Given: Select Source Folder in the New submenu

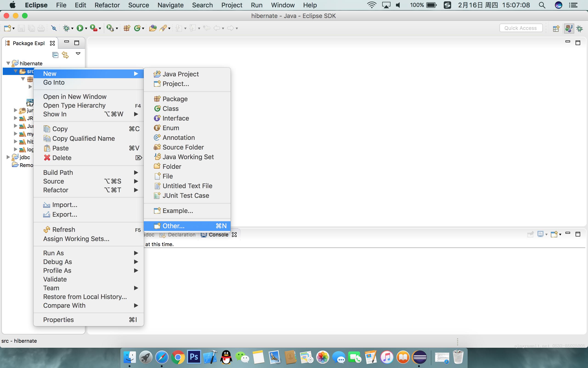Looking at the screenshot, I should coord(187,147).
